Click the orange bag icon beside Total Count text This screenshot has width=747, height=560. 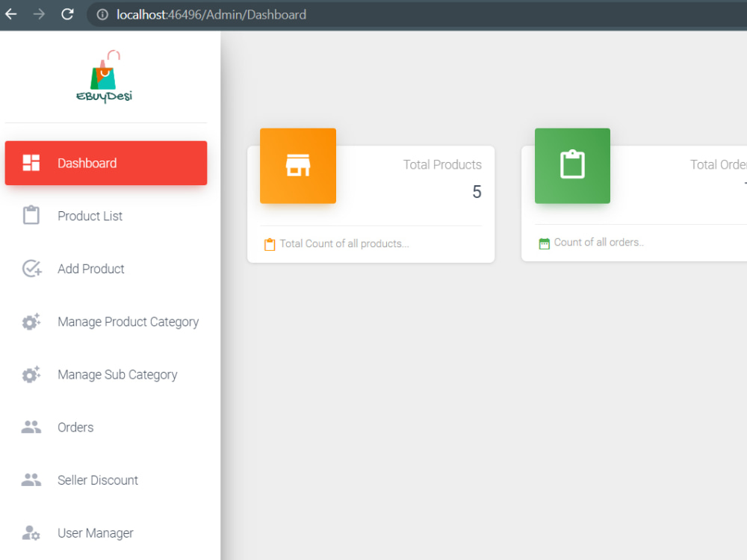coord(269,243)
